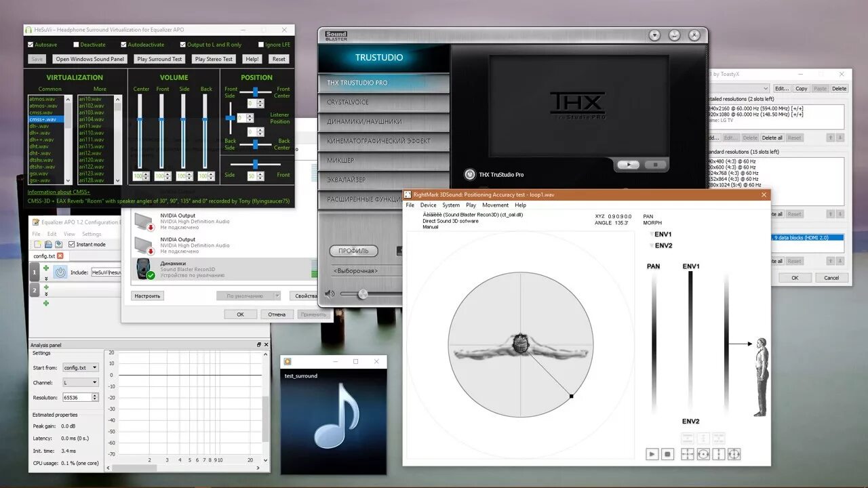Select the ЭКВАЛАЙЗЕР tab in Sound Blaster panel
Viewport: 868px width, 488px height.
(x=383, y=180)
